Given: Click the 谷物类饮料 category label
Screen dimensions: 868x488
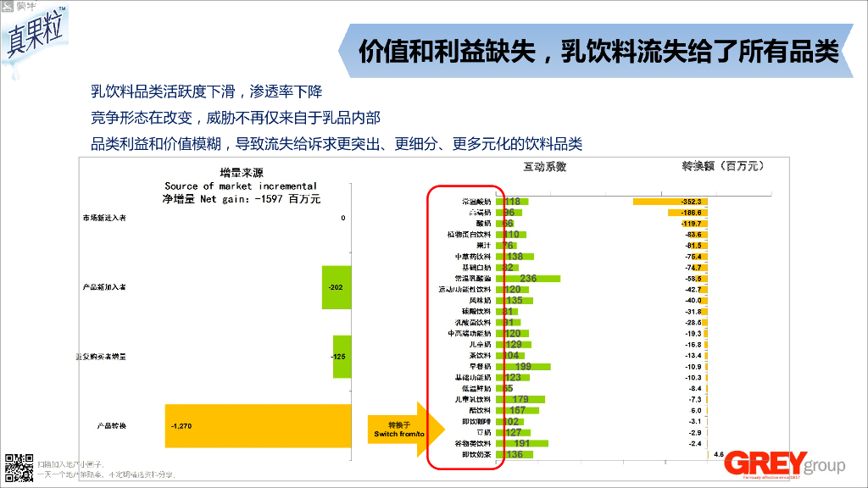Looking at the screenshot, I should tap(473, 443).
